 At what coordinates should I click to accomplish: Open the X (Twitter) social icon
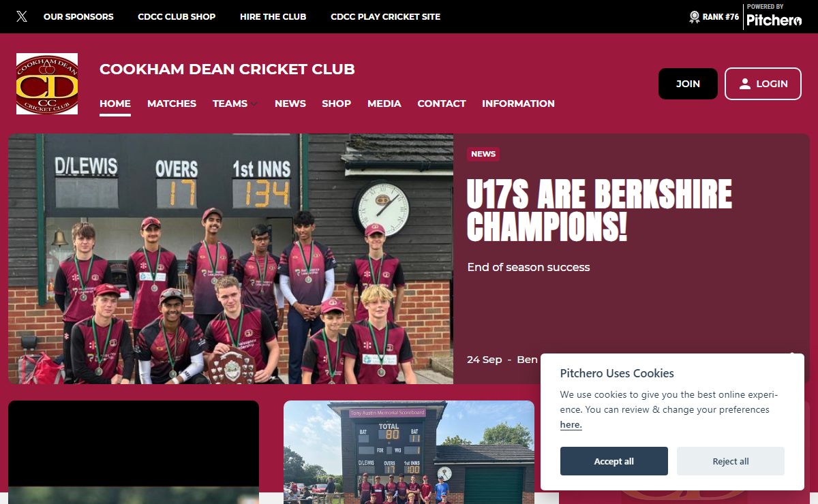[22, 16]
